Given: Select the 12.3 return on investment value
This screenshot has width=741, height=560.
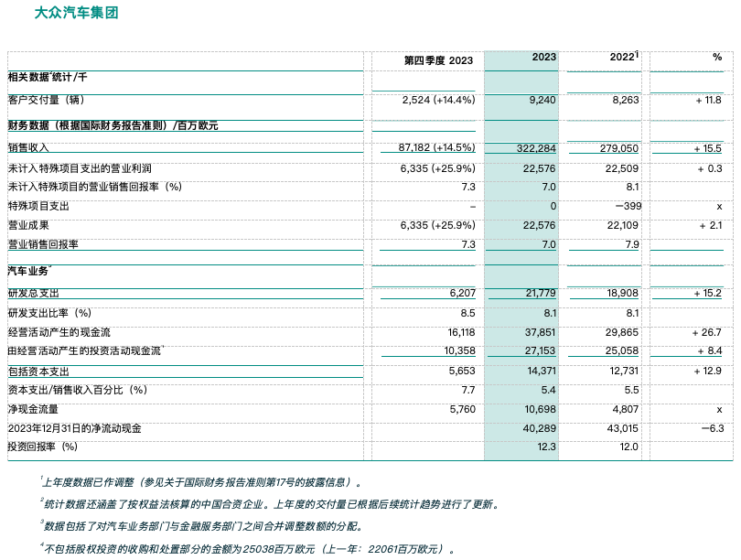Looking at the screenshot, I should tap(546, 447).
